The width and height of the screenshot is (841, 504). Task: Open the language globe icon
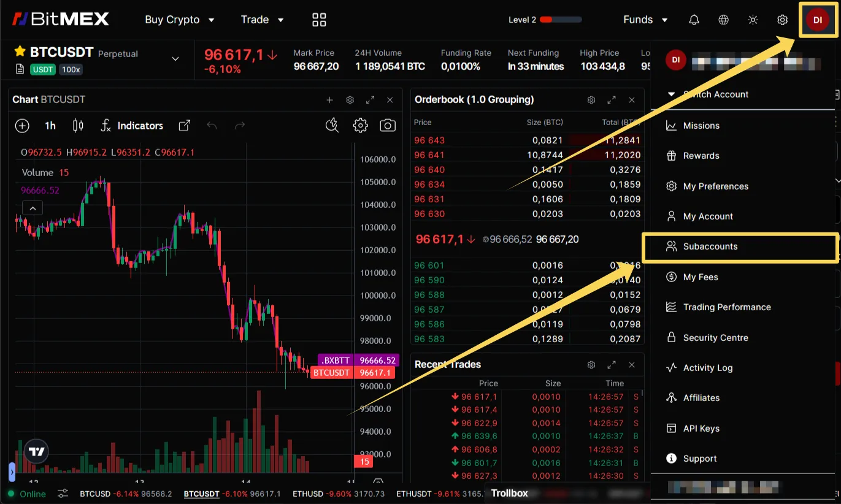pos(723,19)
